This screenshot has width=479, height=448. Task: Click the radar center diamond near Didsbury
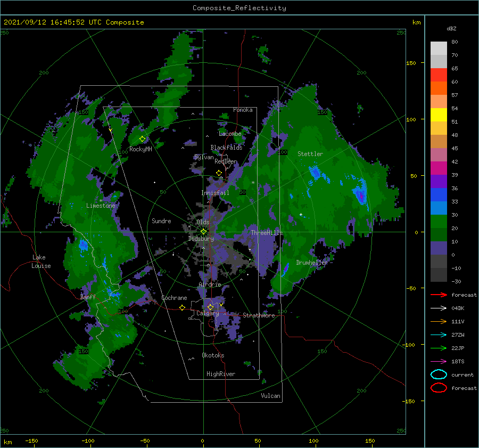point(203,232)
